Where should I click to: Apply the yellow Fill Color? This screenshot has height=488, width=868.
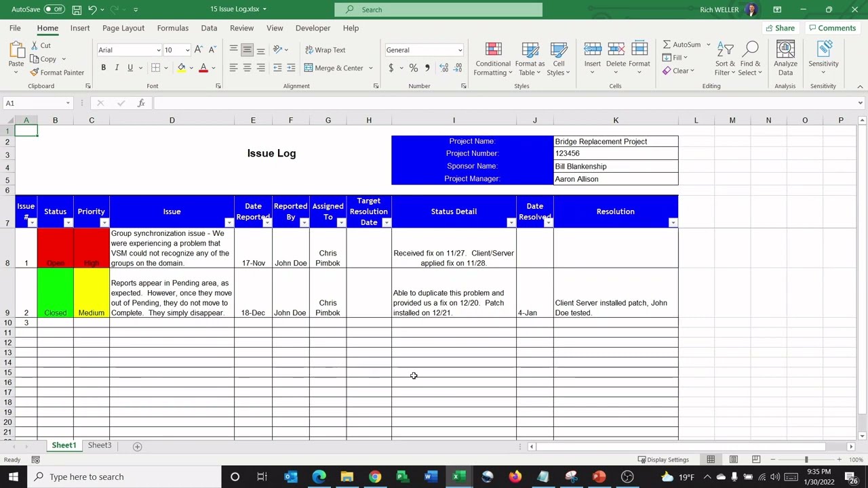tap(181, 68)
